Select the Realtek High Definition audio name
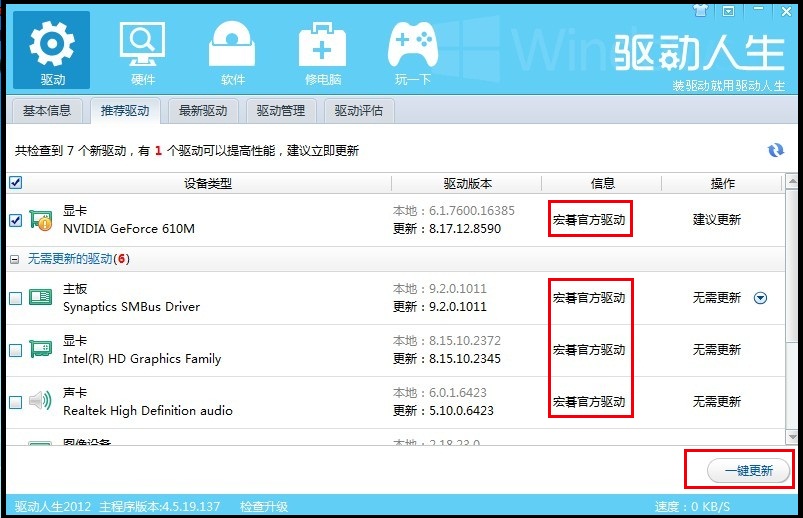Image resolution: width=803 pixels, height=518 pixels. click(x=147, y=410)
